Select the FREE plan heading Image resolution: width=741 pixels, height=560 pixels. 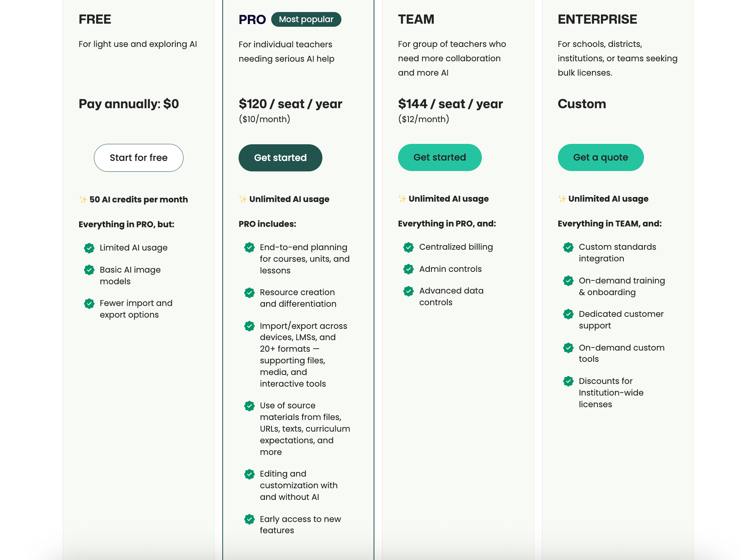tap(95, 19)
